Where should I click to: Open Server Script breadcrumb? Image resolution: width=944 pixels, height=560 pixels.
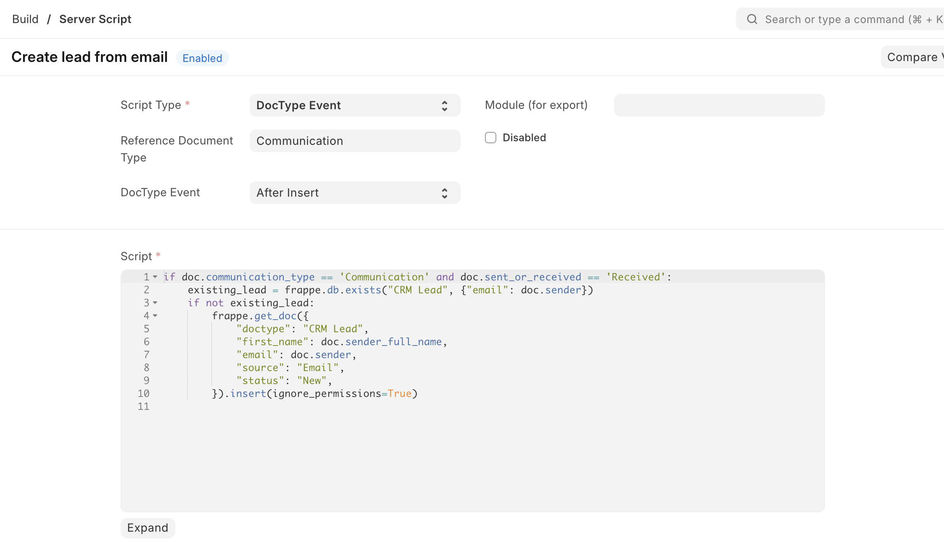[95, 19]
